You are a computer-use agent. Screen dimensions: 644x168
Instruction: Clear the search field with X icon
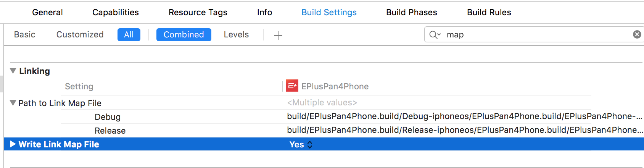point(637,35)
